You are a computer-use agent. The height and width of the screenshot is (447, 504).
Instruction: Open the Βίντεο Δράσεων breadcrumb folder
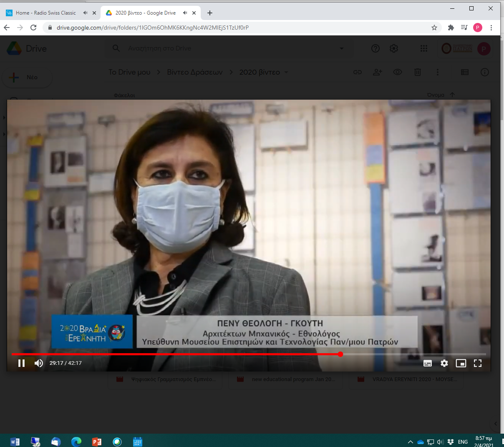tap(195, 72)
